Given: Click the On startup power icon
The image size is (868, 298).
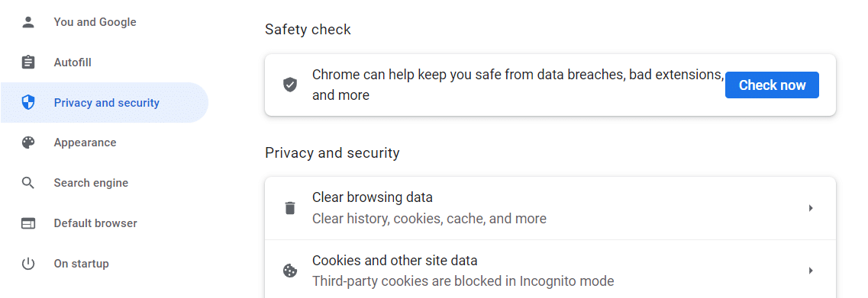Looking at the screenshot, I should coord(27,264).
